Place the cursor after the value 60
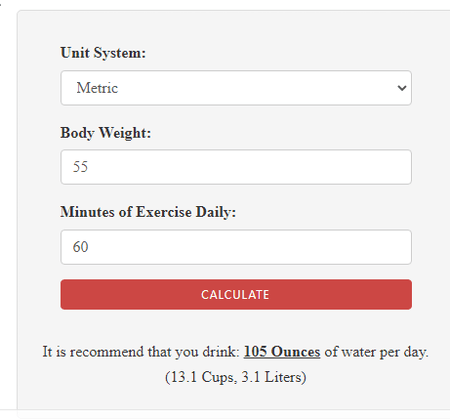450x420 pixels. 90,247
